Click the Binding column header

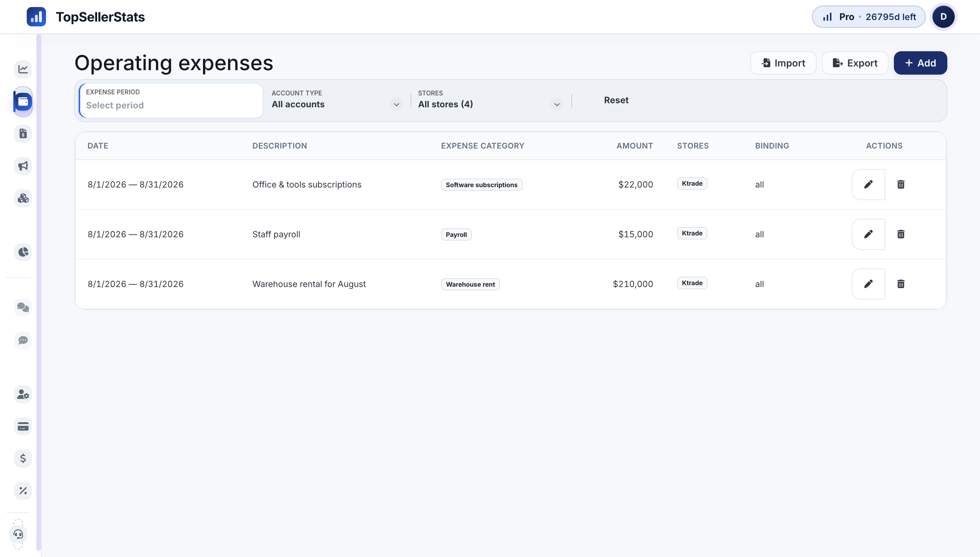[772, 146]
